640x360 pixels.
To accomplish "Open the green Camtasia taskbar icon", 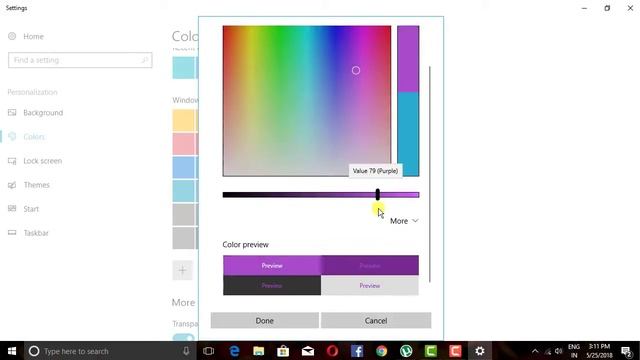I will (431, 351).
